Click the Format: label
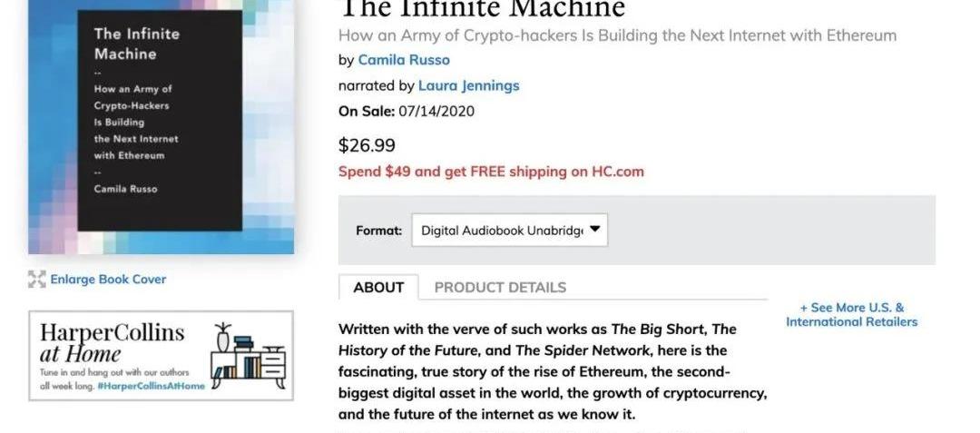Viewport: 980px width, 433px height. point(378,231)
